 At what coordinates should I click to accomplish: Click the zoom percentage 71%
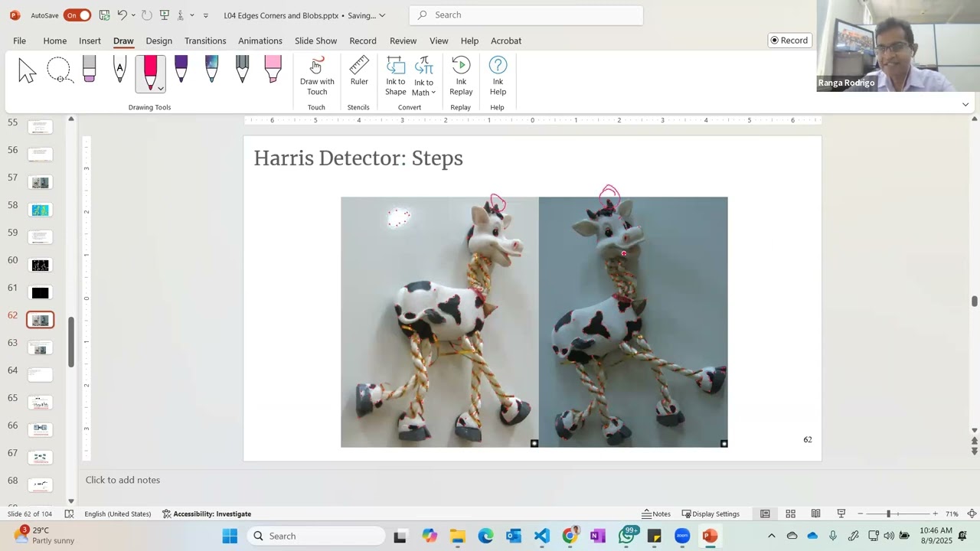tap(952, 514)
